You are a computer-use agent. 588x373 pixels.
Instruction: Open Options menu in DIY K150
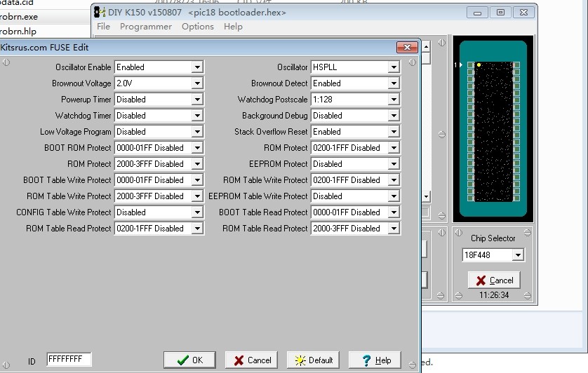[x=198, y=27]
